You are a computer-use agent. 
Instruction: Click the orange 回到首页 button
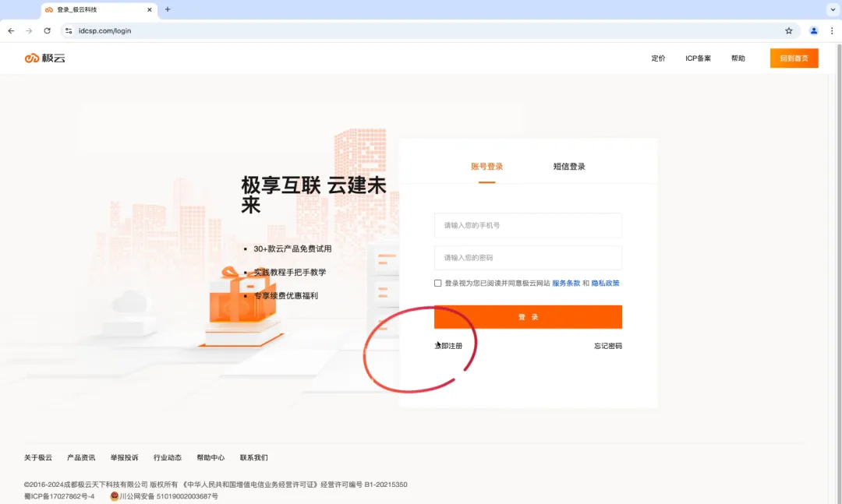[794, 58]
